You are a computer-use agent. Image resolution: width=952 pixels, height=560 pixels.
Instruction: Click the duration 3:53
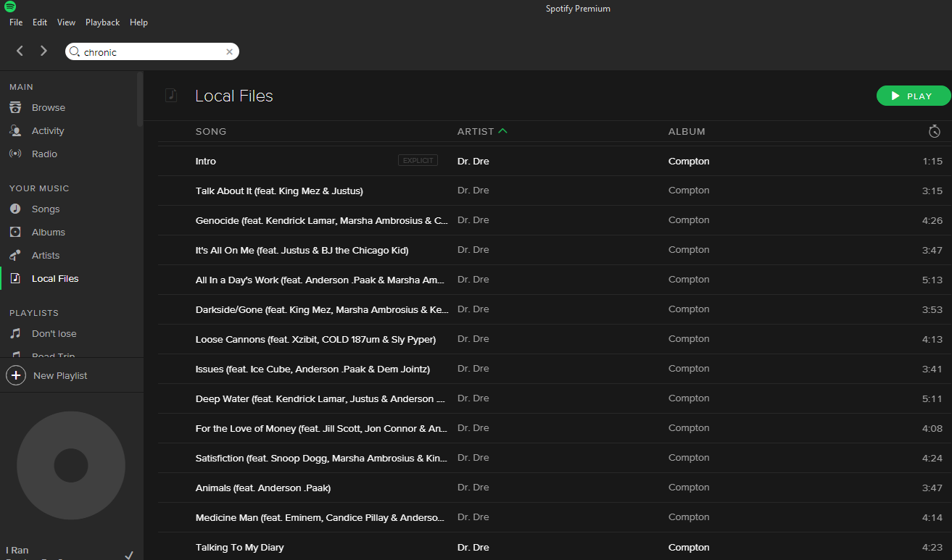932,310
